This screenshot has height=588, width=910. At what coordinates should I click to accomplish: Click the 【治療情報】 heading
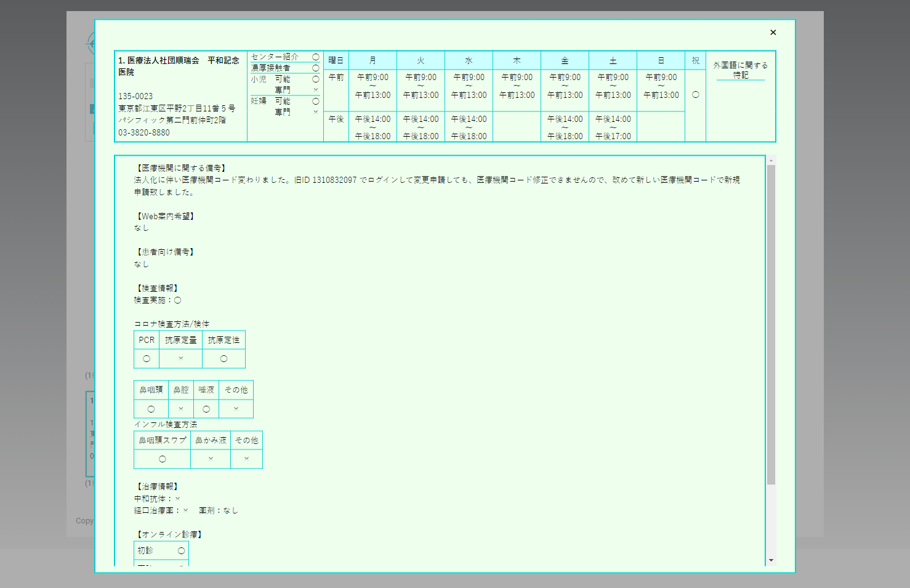157,486
